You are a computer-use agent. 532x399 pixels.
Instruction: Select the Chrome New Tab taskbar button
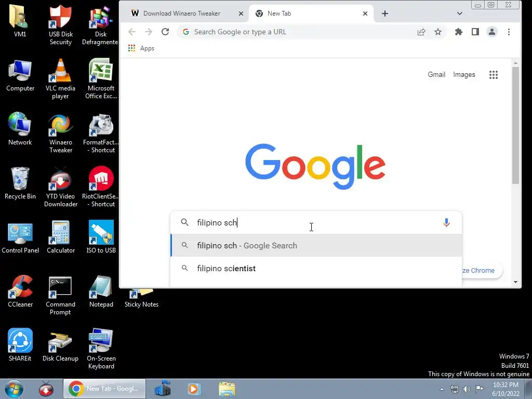coord(104,389)
